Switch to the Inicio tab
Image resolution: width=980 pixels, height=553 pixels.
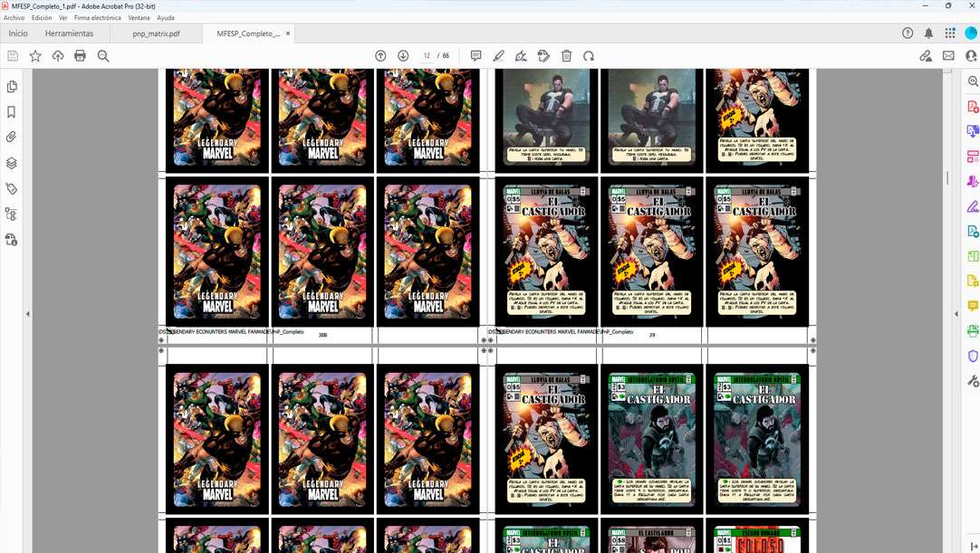tap(18, 33)
